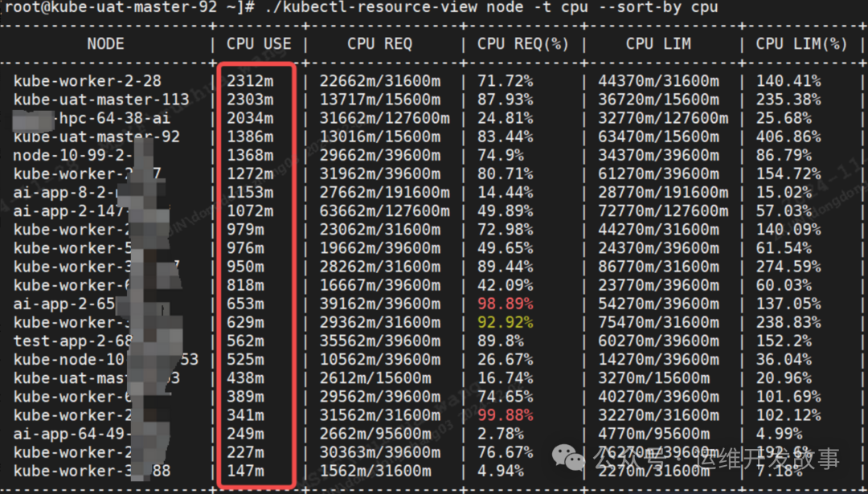
Task: Click the CPU LIM(%) column header
Action: point(802,44)
